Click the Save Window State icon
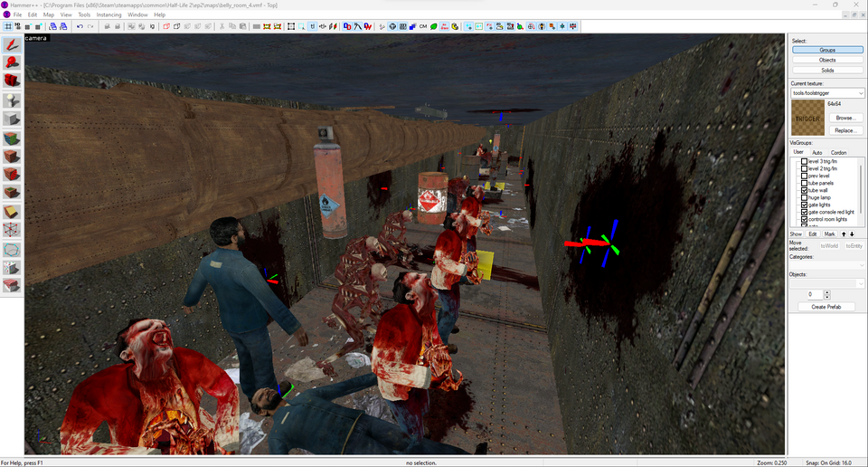 [63, 26]
